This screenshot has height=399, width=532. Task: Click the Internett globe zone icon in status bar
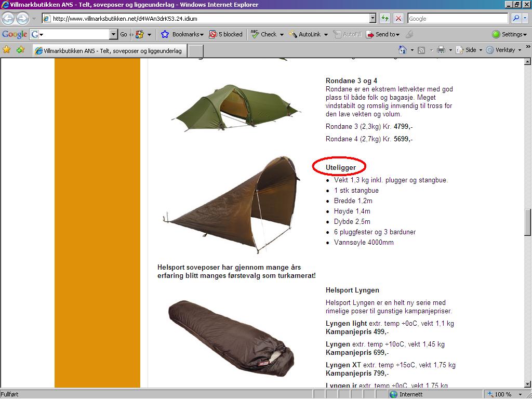[393, 394]
